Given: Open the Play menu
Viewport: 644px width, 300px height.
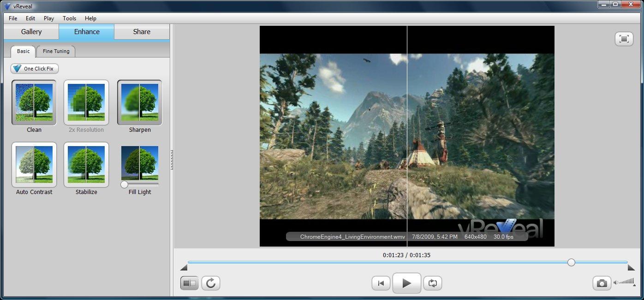Looking at the screenshot, I should [49, 18].
